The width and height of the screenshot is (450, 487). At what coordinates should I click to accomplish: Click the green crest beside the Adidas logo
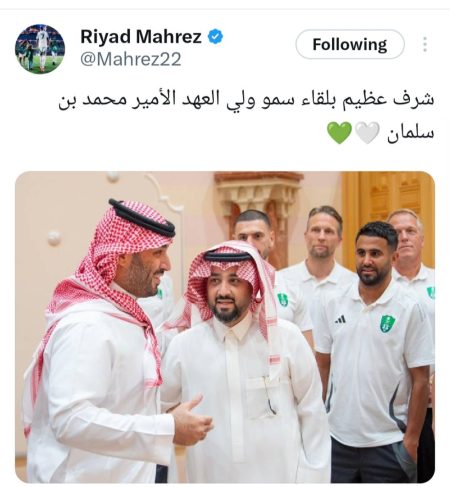388,323
